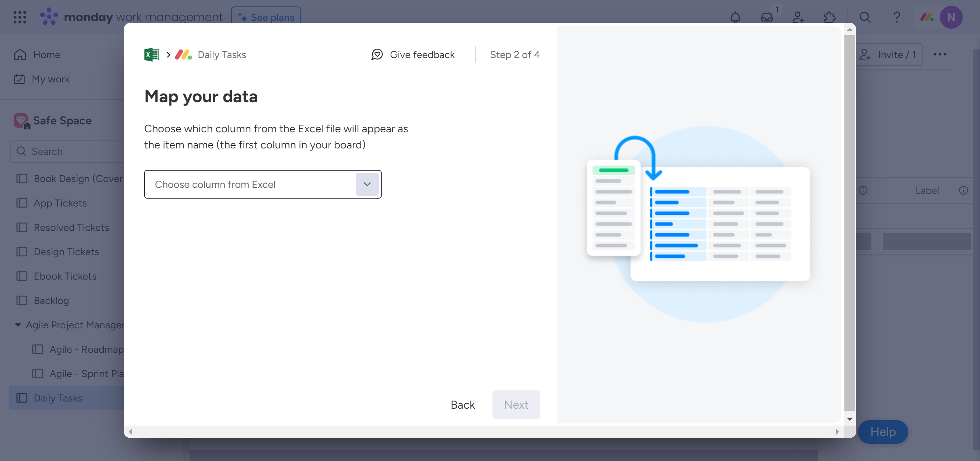
Task: Click the Next button
Action: [516, 404]
